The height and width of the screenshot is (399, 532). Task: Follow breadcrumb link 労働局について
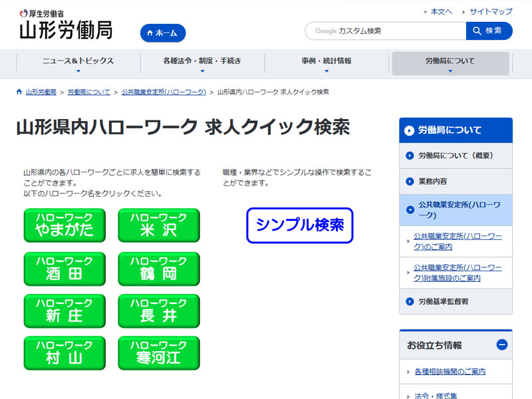(x=89, y=92)
